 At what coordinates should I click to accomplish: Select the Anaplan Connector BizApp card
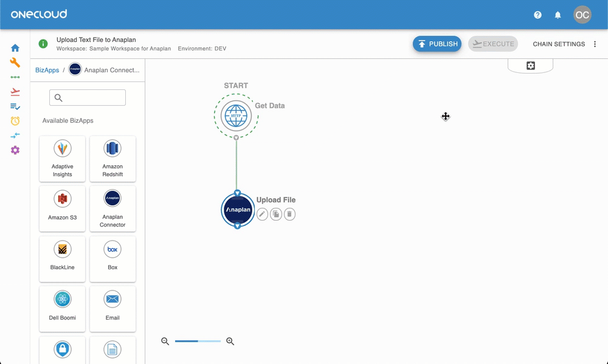pos(112,208)
